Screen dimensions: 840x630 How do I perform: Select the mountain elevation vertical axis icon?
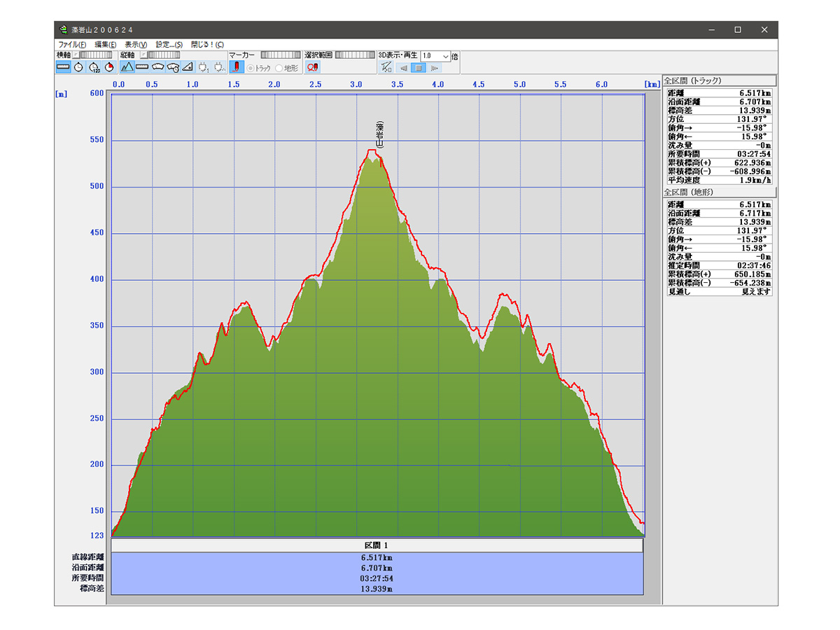point(127,67)
